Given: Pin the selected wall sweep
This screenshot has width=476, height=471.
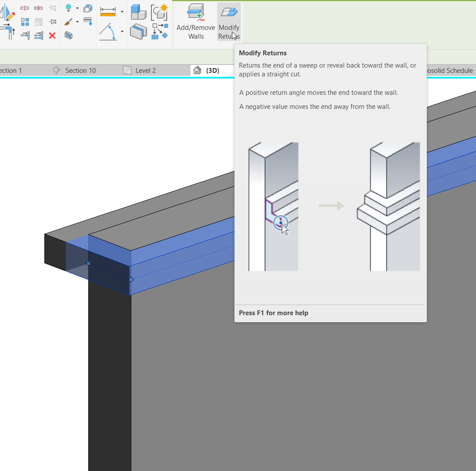Looking at the screenshot, I should click(x=52, y=21).
